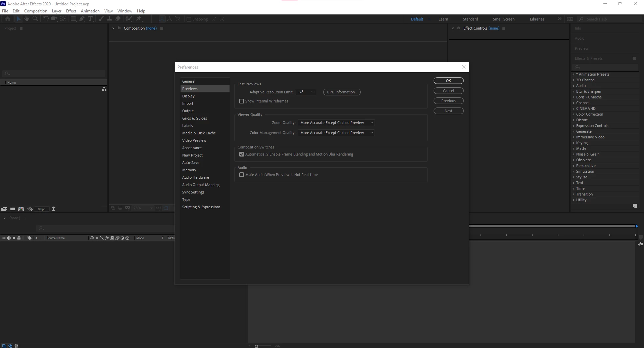
Task: Create a new folder in Project panel
Action: click(12, 209)
